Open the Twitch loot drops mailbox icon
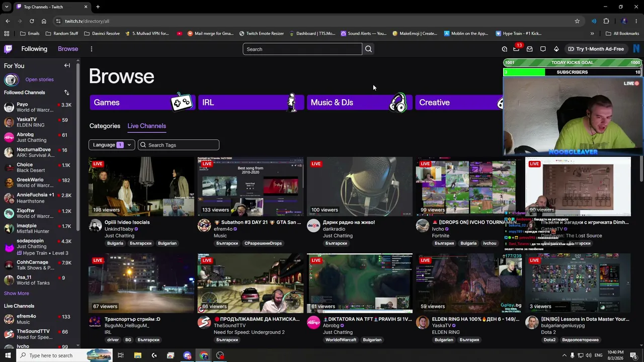 click(x=530, y=49)
